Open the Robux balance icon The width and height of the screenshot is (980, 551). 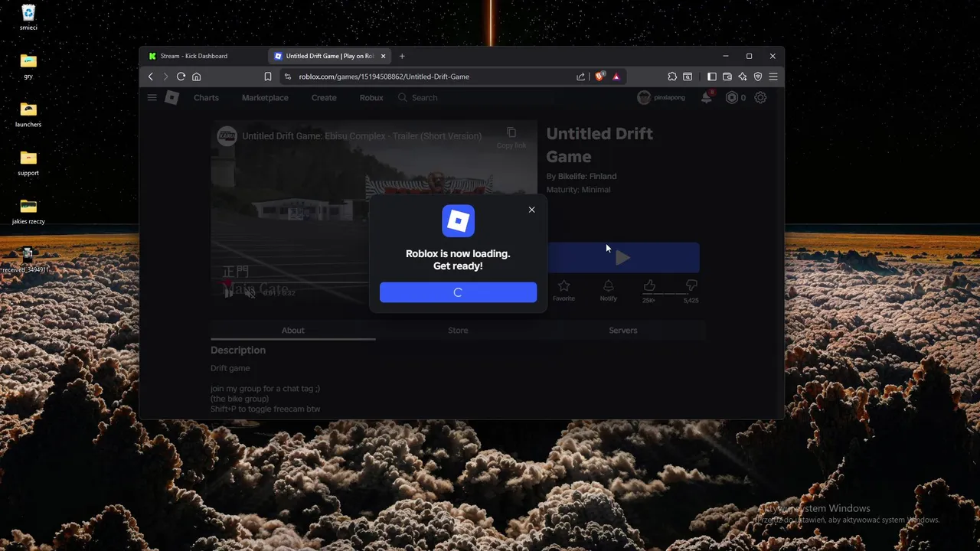click(x=731, y=97)
